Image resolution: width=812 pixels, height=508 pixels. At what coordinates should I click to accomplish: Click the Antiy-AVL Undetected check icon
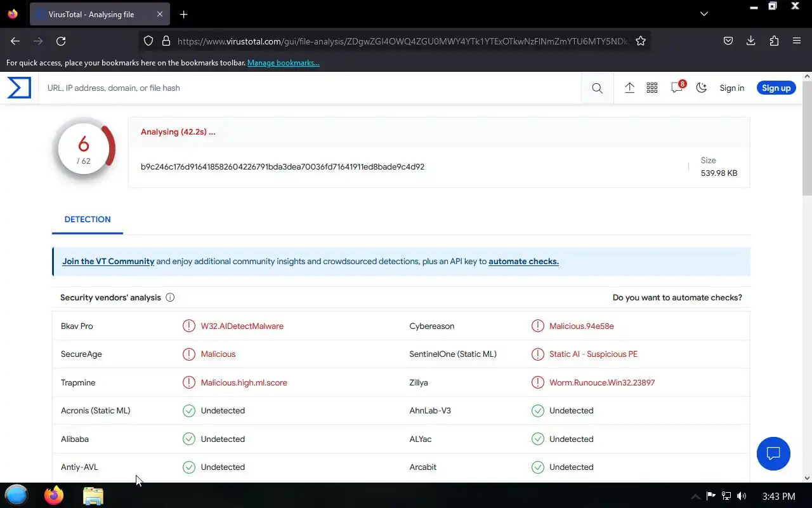189,467
